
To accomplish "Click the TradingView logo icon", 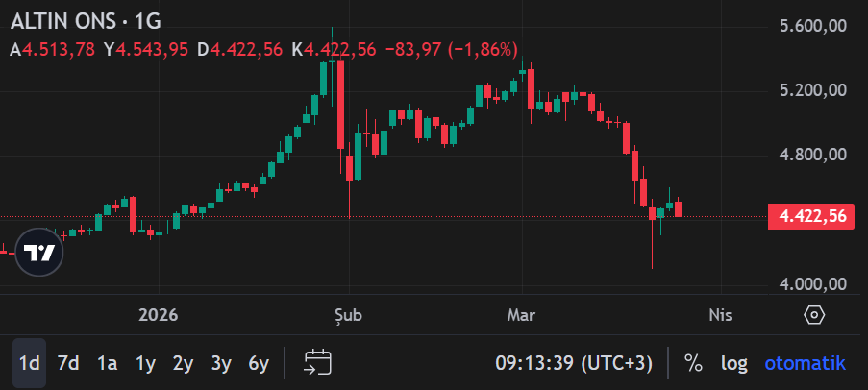I will [40, 253].
